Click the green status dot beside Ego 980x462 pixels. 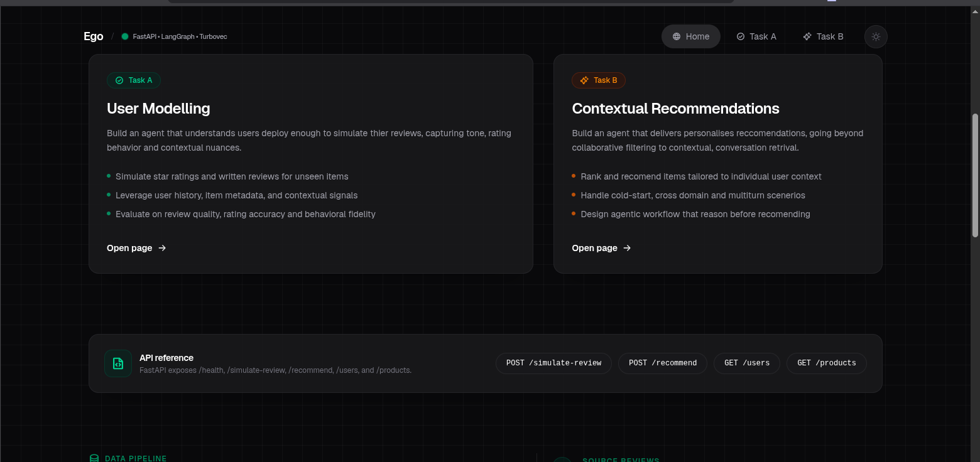pyautogui.click(x=125, y=36)
